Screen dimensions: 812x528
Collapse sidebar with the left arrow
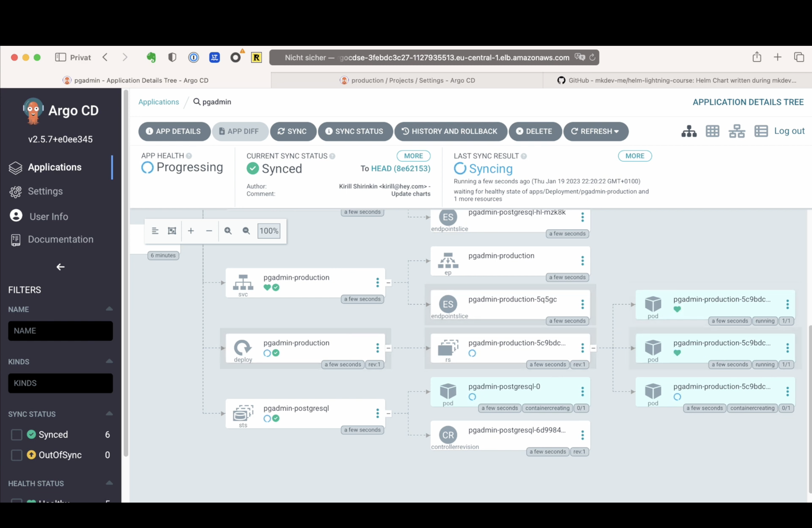61,267
